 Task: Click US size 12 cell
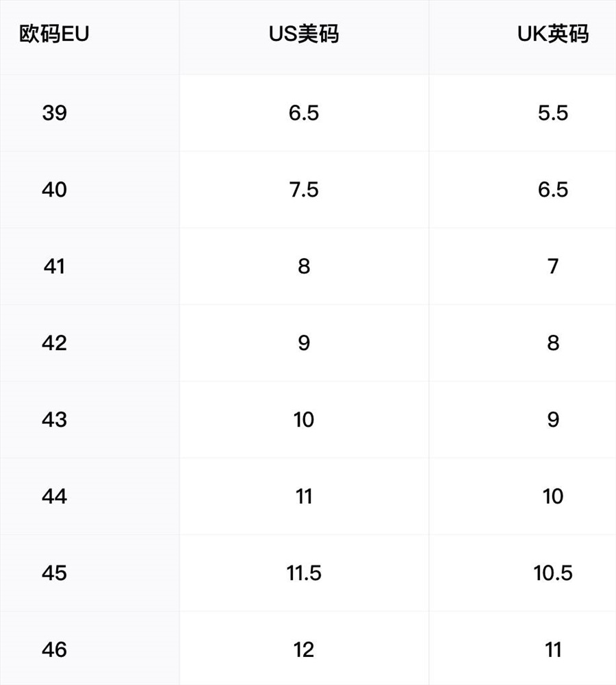304,649
